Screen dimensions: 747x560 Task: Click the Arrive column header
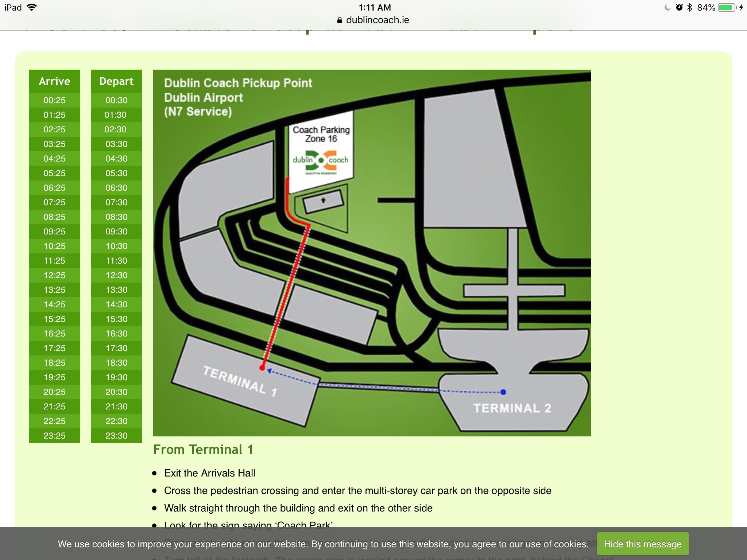tap(55, 81)
